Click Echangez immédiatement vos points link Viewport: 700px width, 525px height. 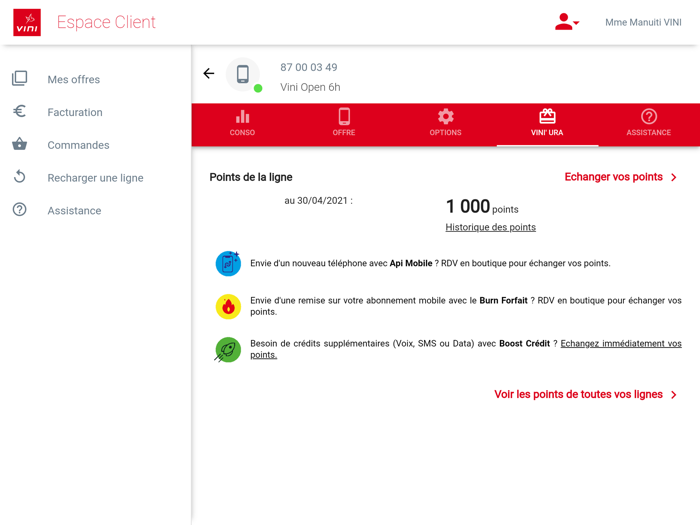coord(621,344)
